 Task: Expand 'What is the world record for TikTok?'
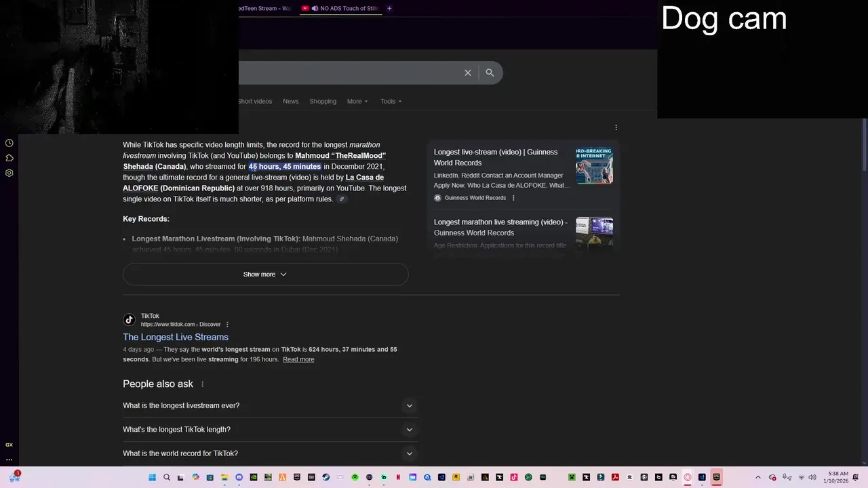269,453
